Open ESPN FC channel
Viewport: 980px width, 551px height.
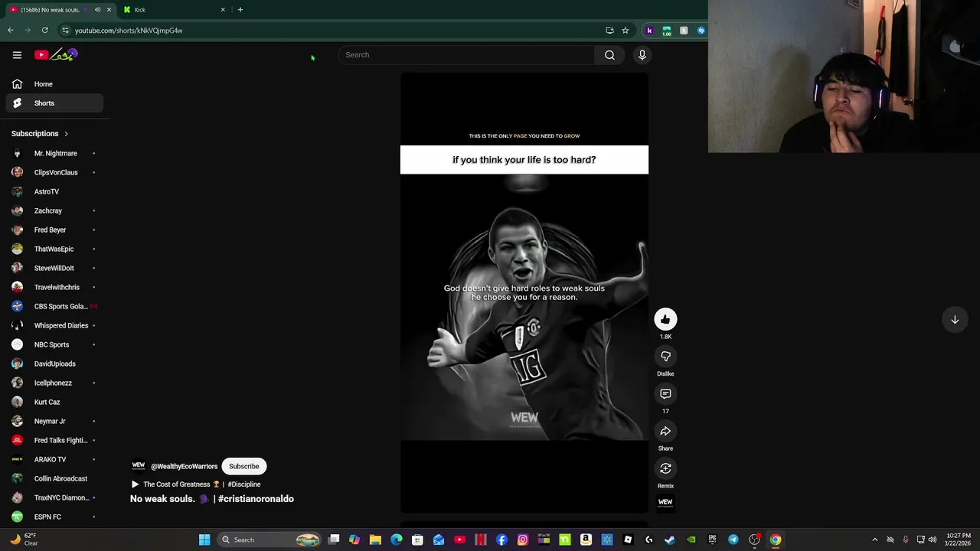click(54, 517)
